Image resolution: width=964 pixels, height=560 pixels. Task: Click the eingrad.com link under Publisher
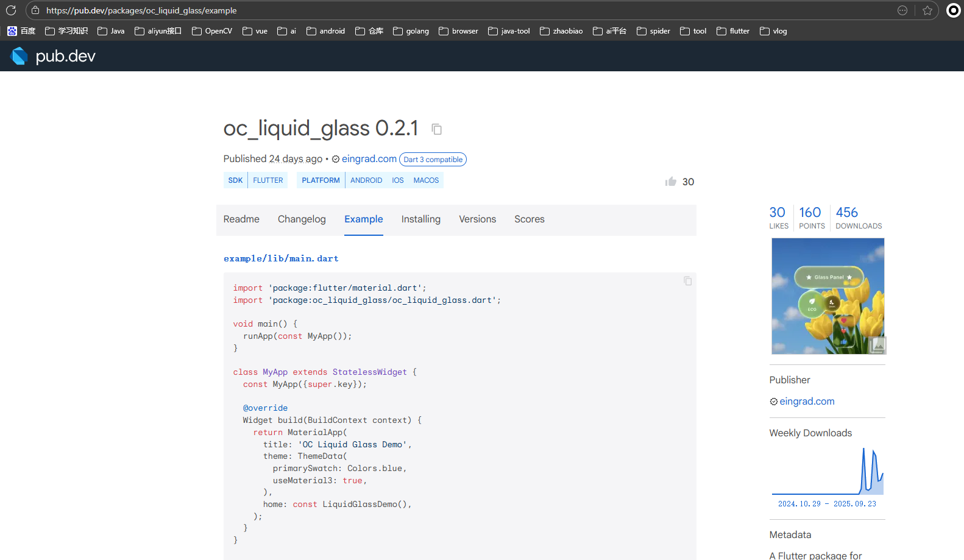807,402
